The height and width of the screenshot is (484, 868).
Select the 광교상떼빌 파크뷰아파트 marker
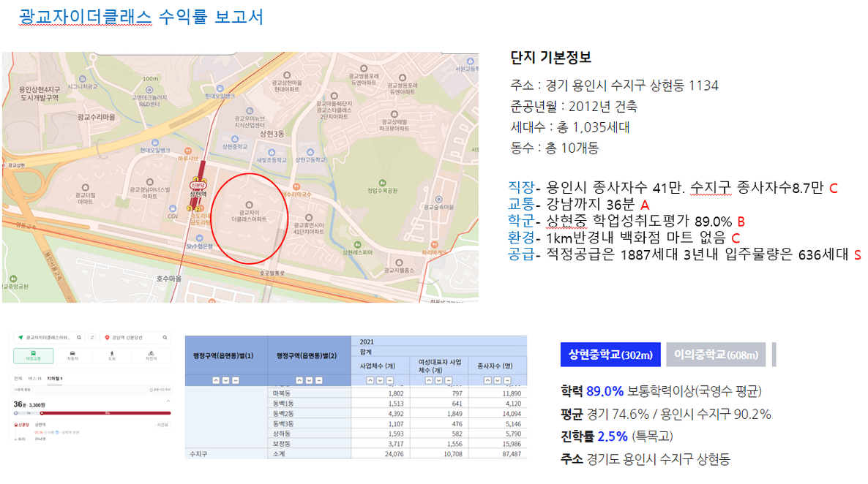394,115
